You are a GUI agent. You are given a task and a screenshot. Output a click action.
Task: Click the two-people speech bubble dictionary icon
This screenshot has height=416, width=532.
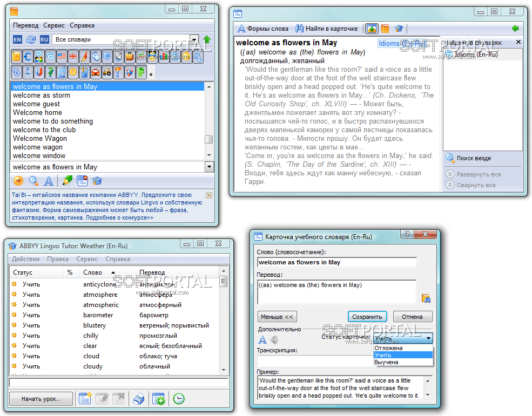click(x=39, y=56)
